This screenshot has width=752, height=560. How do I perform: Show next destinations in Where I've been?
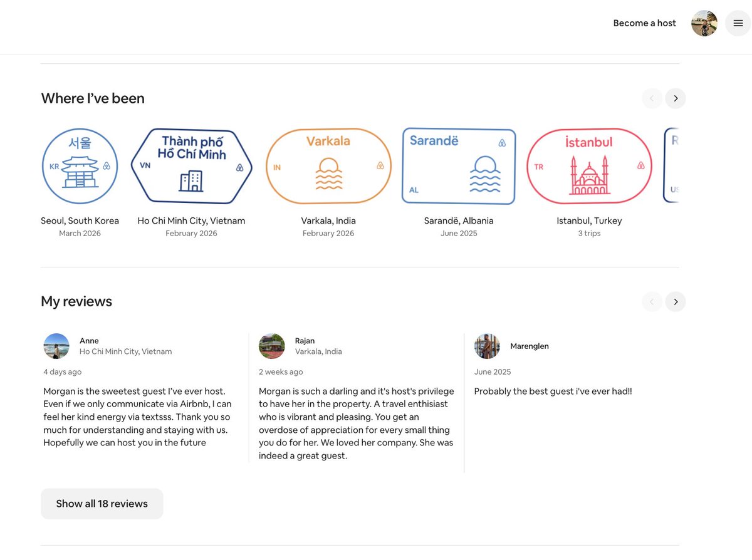click(x=676, y=98)
